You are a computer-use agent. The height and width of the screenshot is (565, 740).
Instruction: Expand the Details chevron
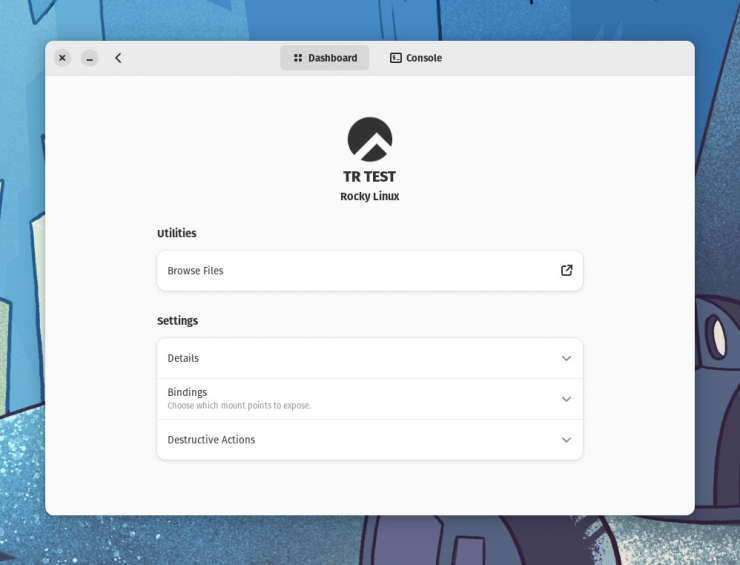(566, 358)
